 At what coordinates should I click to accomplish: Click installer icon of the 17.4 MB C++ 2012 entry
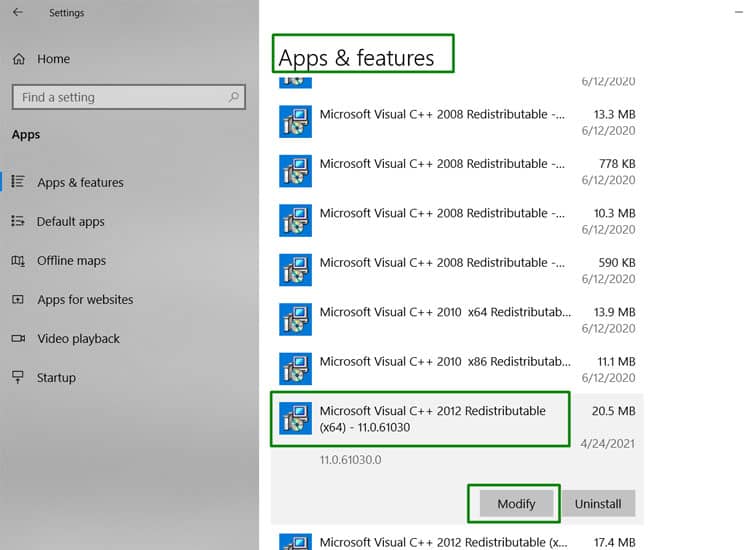pyautogui.click(x=296, y=542)
